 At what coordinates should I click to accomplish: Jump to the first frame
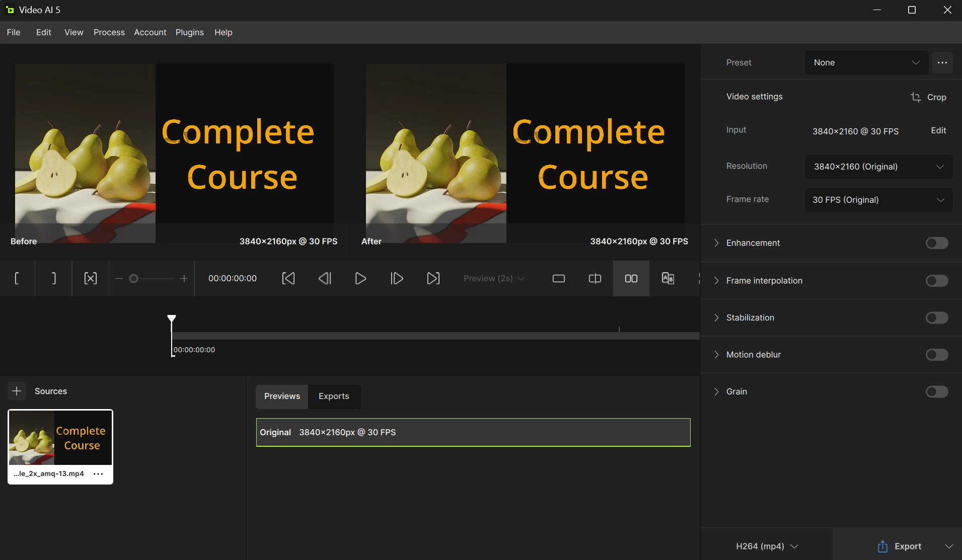coord(288,278)
